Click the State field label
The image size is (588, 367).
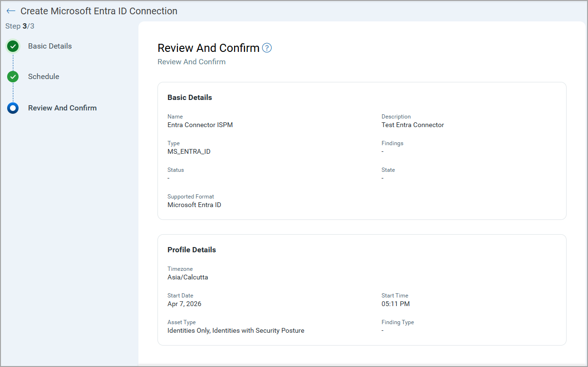pyautogui.click(x=388, y=170)
